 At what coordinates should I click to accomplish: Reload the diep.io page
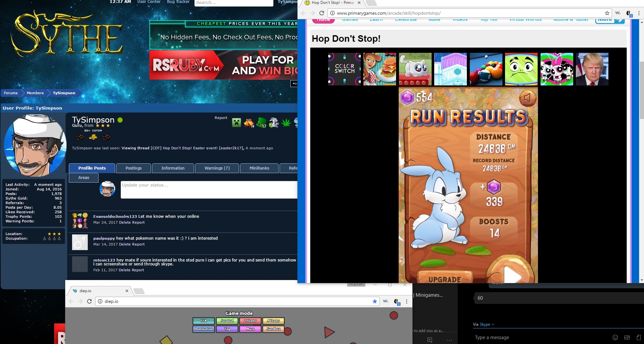pyautogui.click(x=89, y=301)
